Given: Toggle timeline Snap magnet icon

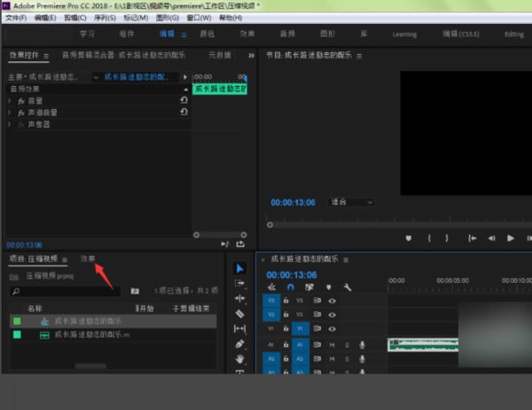Looking at the screenshot, I should [290, 288].
